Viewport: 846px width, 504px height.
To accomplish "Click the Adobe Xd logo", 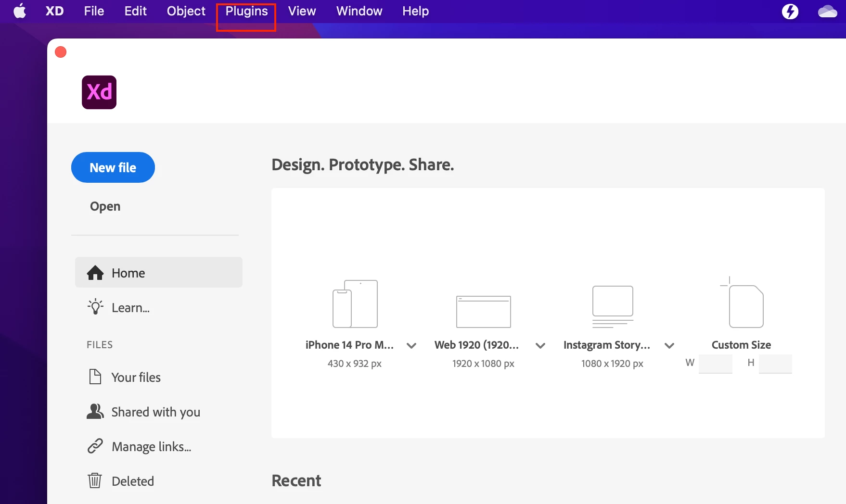I will (99, 92).
